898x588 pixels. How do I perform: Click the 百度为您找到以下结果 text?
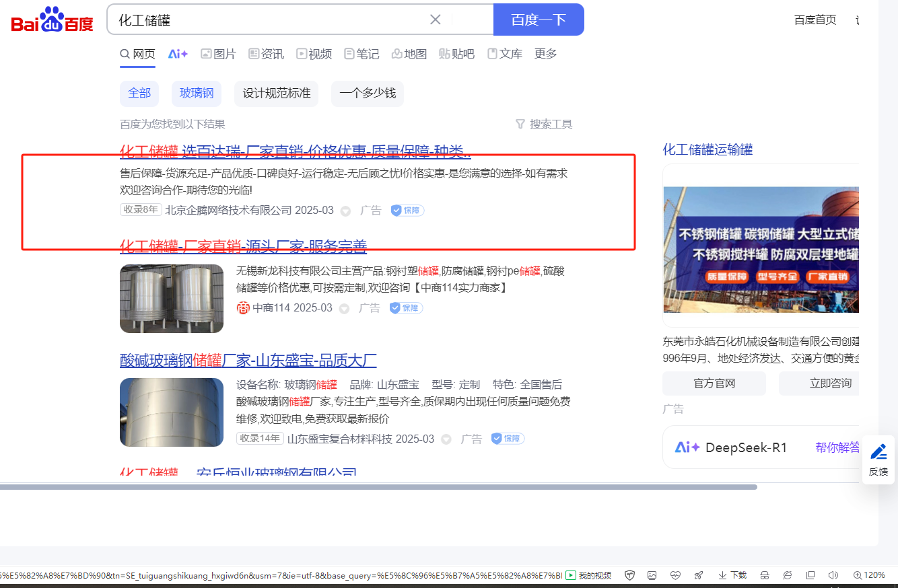click(172, 124)
